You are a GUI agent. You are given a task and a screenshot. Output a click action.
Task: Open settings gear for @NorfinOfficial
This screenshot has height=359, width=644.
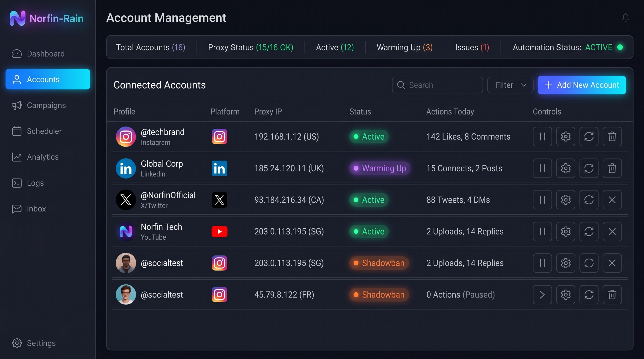point(566,200)
